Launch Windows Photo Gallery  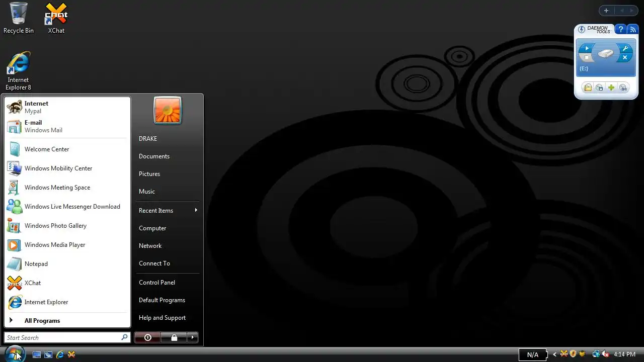(x=67, y=226)
